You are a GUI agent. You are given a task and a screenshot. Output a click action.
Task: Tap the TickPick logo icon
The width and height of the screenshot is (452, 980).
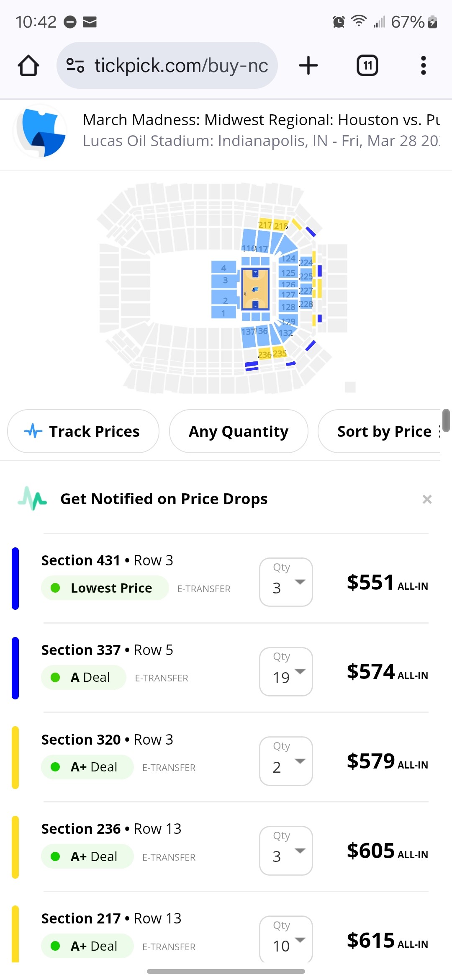pyautogui.click(x=40, y=131)
